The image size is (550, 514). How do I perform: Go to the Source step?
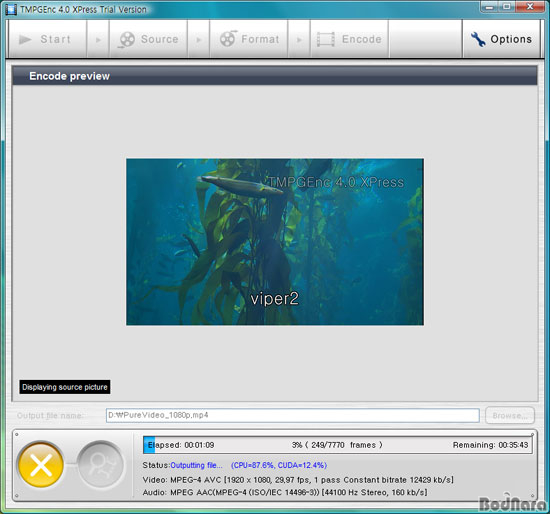coord(148,39)
